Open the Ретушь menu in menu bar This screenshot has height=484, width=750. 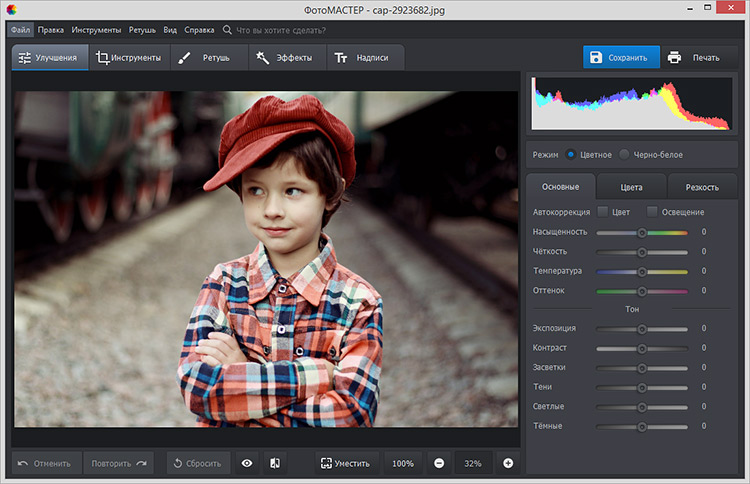point(142,30)
